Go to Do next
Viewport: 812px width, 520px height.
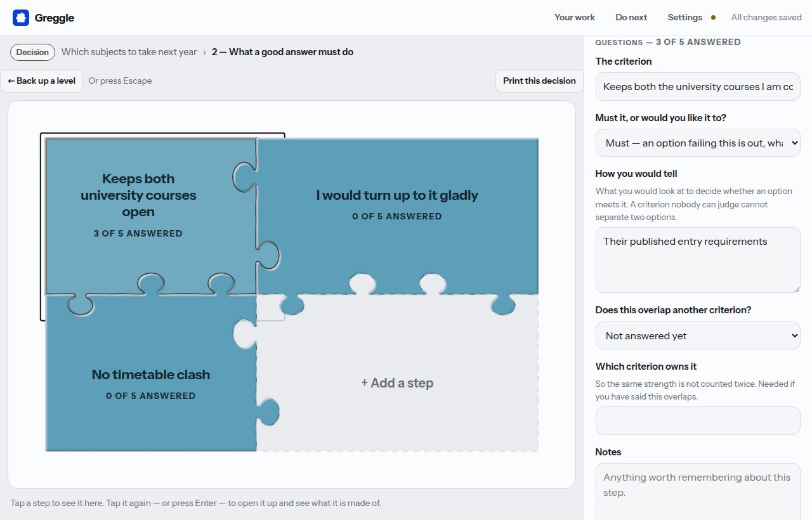(x=631, y=17)
